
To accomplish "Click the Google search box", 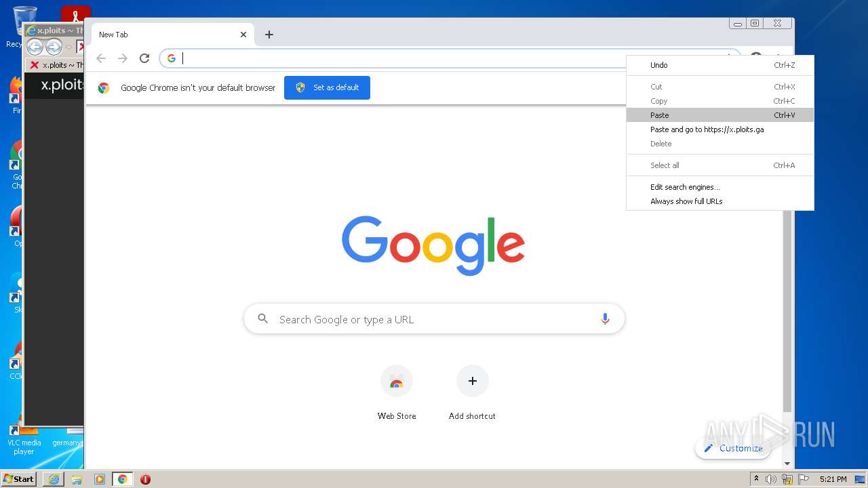I will pyautogui.click(x=434, y=319).
